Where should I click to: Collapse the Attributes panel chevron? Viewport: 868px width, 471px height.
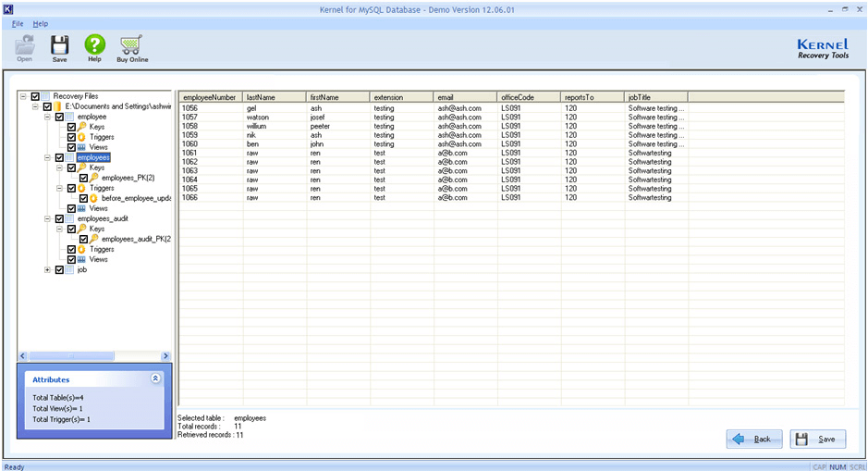point(155,378)
